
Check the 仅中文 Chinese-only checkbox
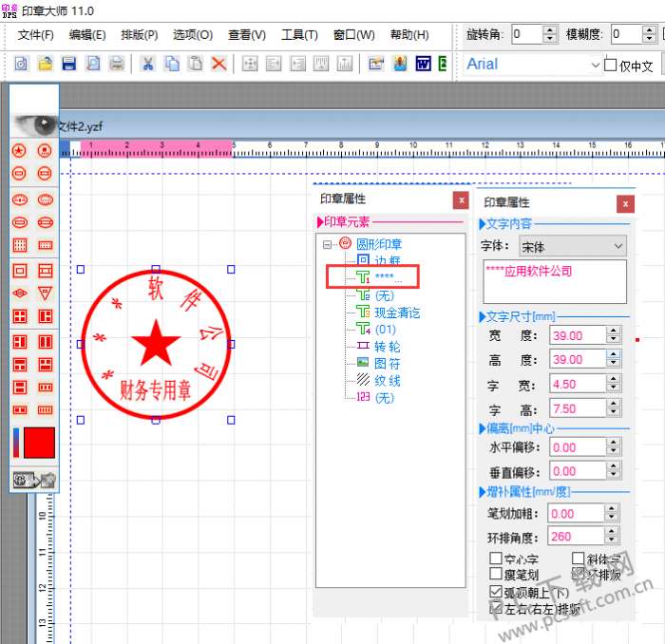click(x=610, y=65)
